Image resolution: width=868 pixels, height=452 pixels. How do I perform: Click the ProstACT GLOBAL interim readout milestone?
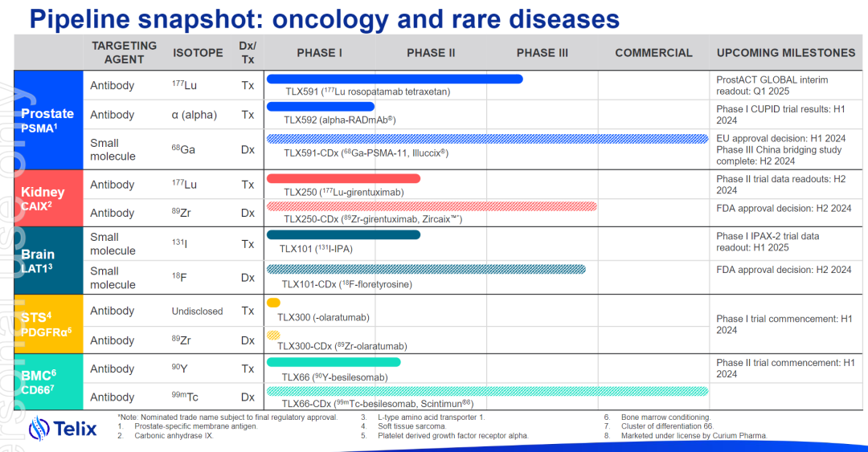pos(772,85)
